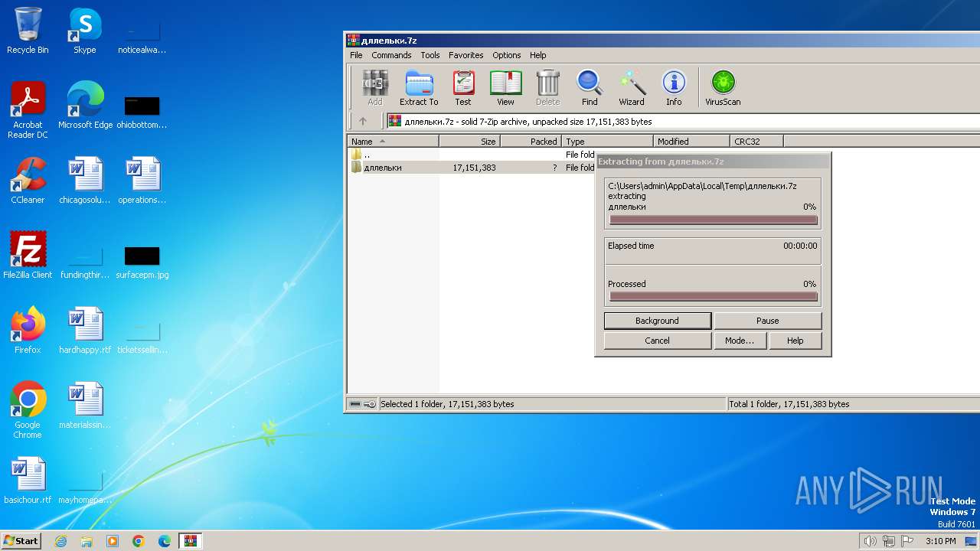
Task: Open the Help menu
Action: point(538,55)
